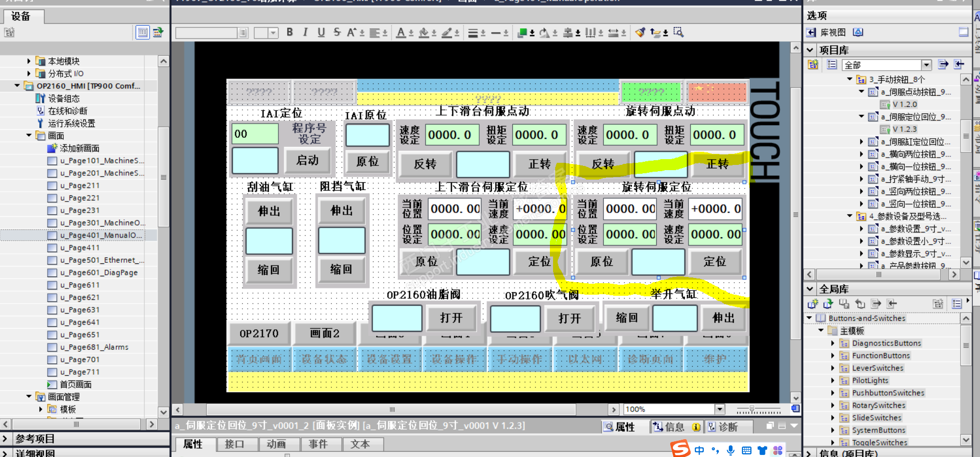Apply bold formatting in the editor toolbar

point(289,32)
